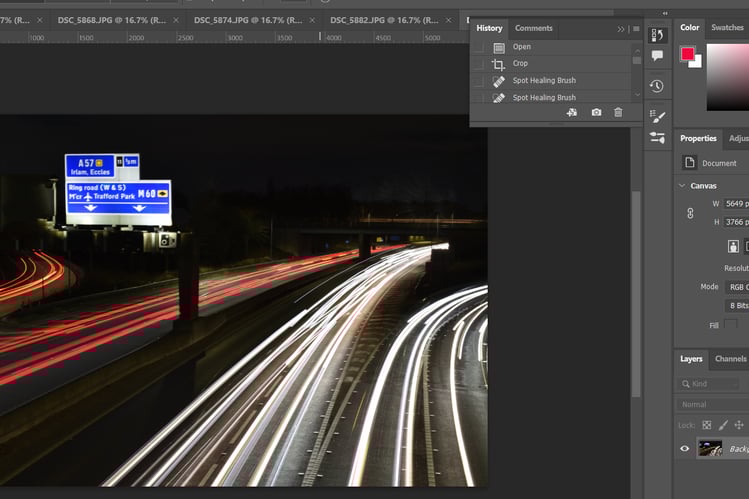Switch to the Properties tab

[x=698, y=138]
